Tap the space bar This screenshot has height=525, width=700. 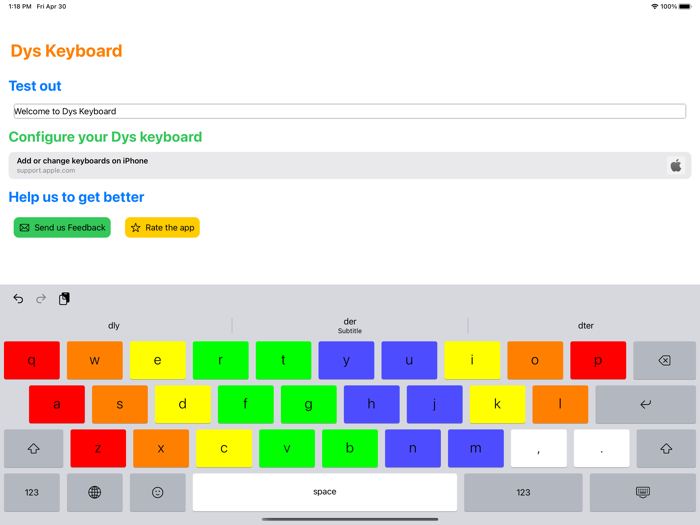coord(325,492)
